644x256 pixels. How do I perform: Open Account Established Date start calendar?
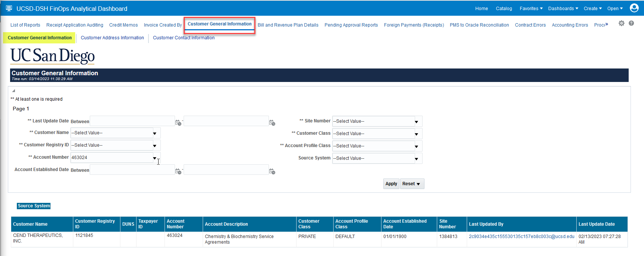pos(178,171)
